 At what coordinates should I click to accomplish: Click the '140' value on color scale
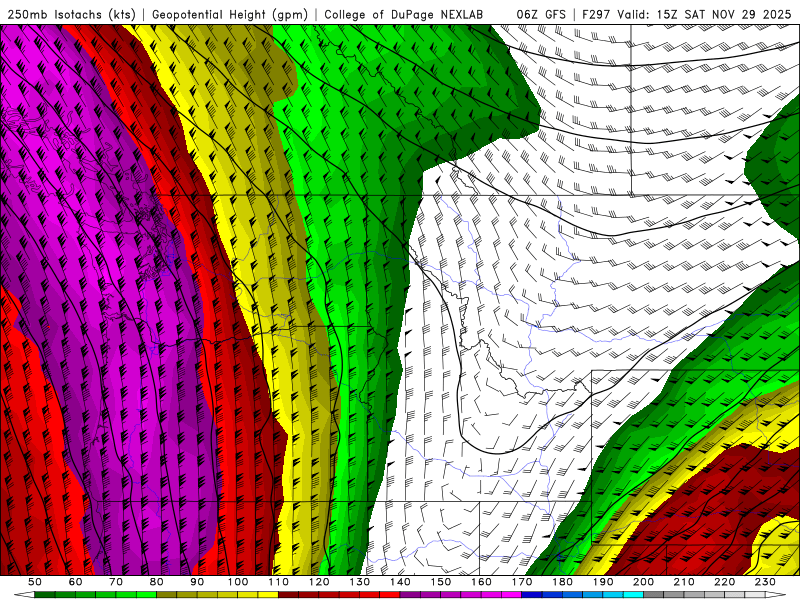400,582
